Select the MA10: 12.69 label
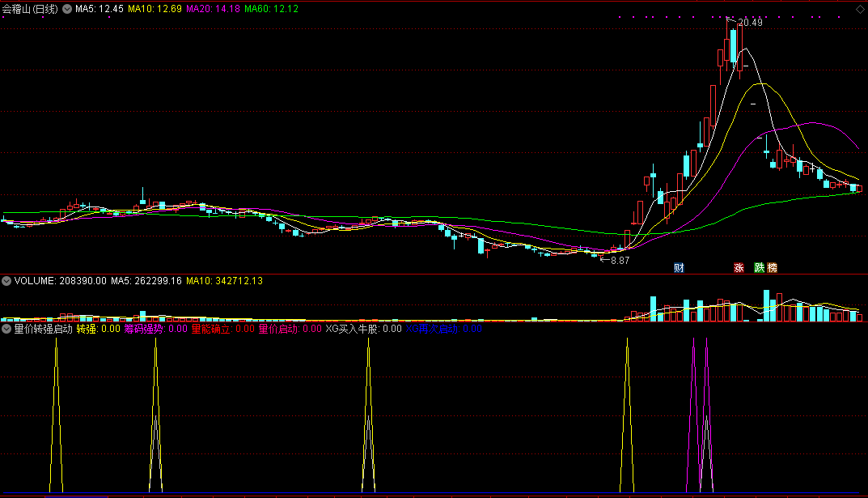This screenshot has height=498, width=868. [x=155, y=9]
